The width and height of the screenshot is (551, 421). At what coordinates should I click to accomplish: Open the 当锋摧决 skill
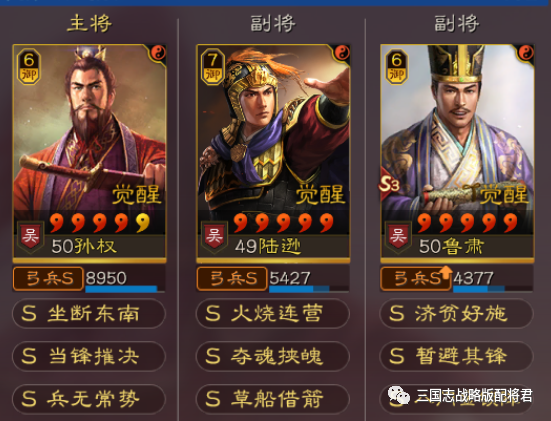coord(89,356)
